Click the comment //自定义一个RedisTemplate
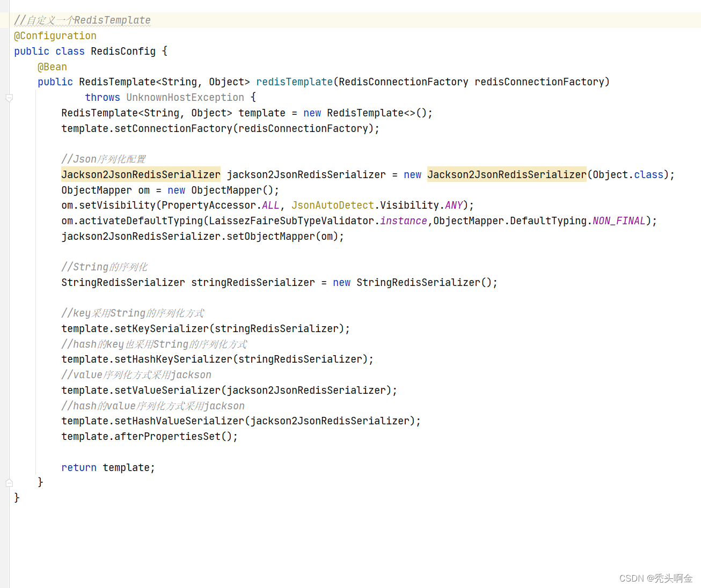This screenshot has height=588, width=701. pos(82,20)
